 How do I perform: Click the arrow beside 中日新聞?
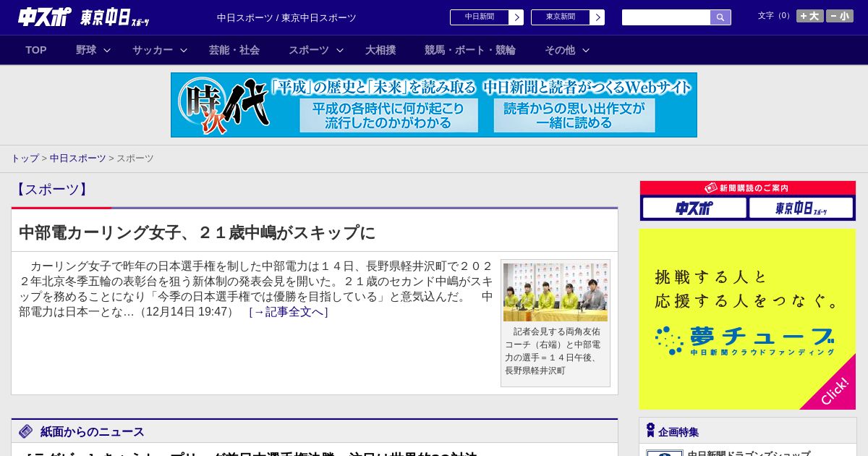pos(516,17)
